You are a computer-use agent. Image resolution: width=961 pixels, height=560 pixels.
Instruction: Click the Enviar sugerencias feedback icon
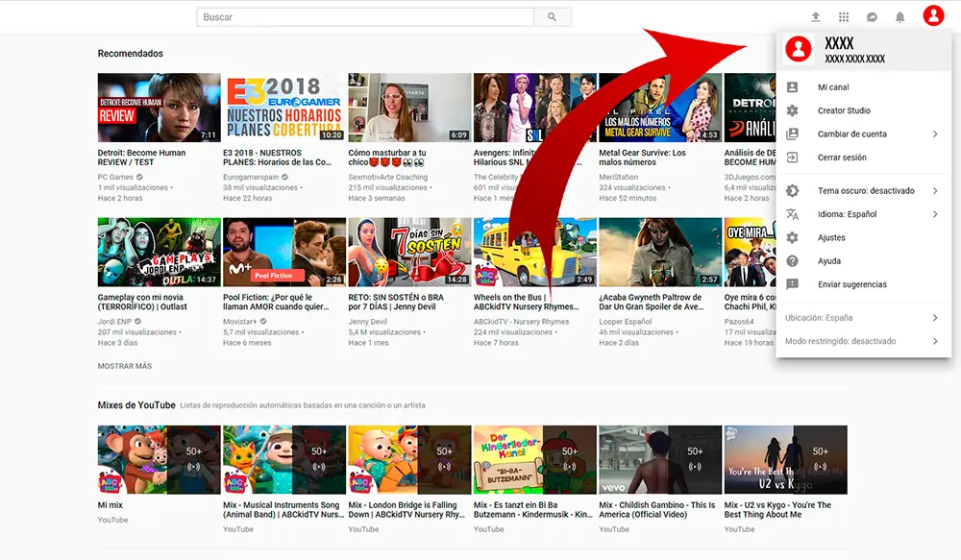[x=793, y=284]
